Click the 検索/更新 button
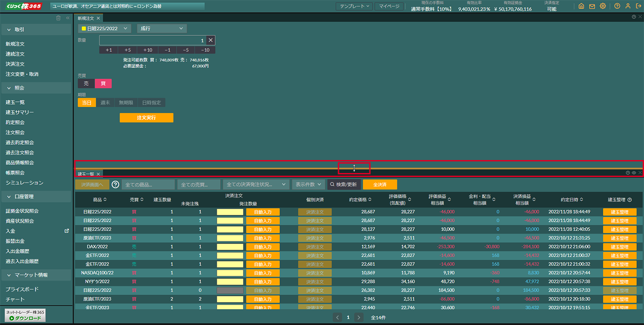 coord(344,184)
